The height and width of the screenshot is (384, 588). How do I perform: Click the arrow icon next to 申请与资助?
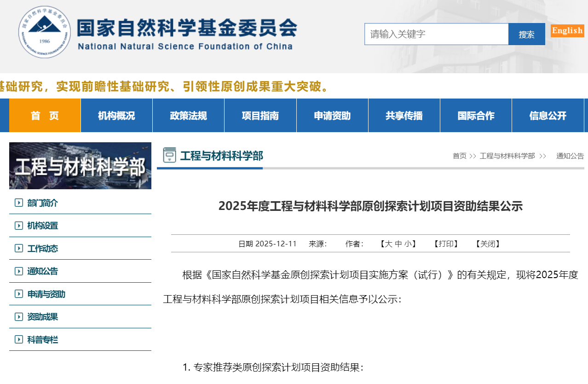pyautogui.click(x=19, y=294)
